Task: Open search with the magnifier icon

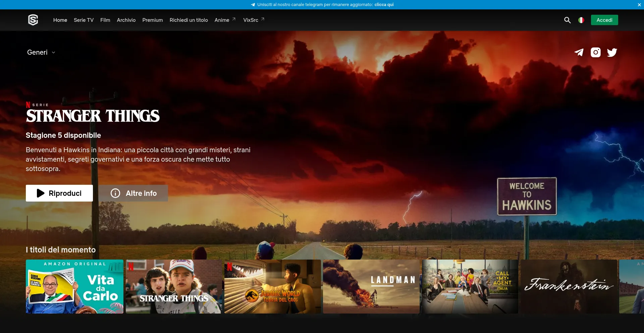Action: click(567, 20)
